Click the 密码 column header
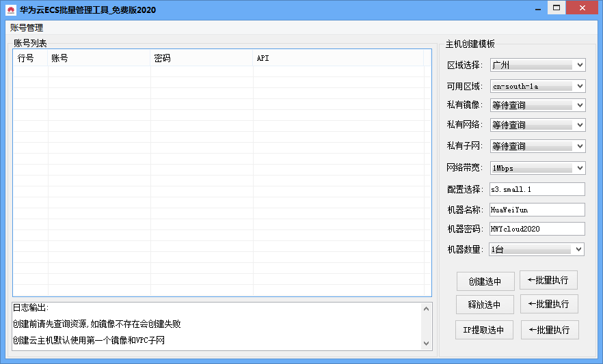This screenshot has width=603, height=364. pos(202,58)
